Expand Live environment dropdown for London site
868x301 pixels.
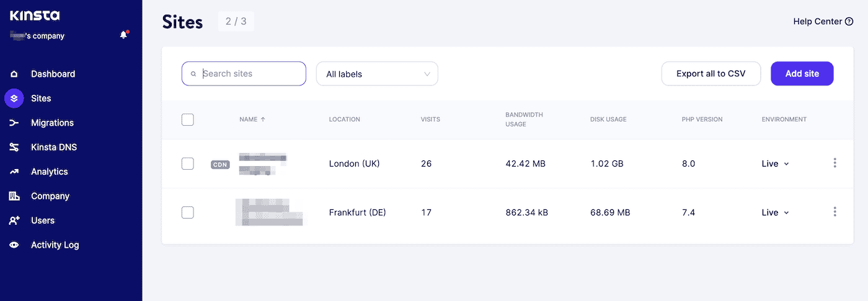775,164
